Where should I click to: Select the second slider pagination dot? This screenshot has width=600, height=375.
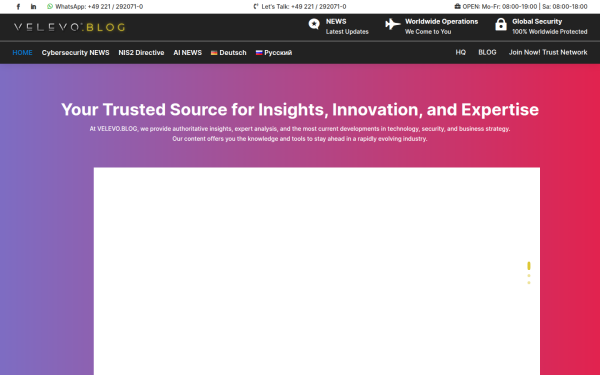point(529,276)
